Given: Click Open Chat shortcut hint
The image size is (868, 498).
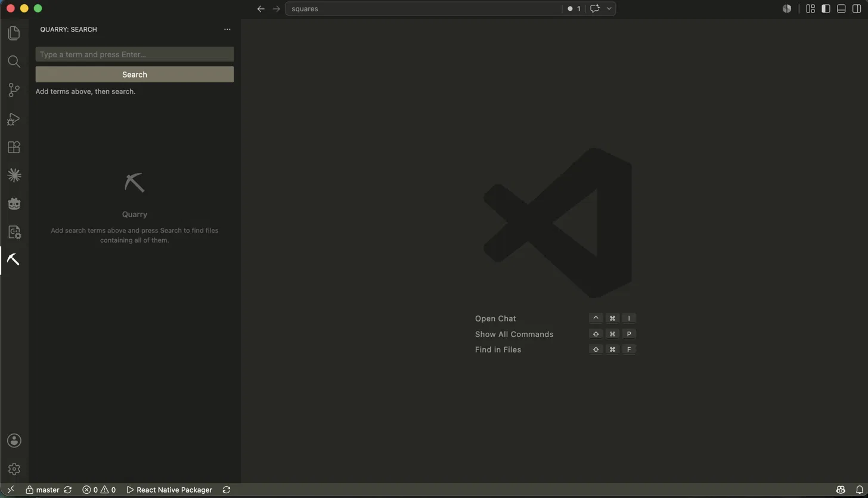Looking at the screenshot, I should point(495,318).
